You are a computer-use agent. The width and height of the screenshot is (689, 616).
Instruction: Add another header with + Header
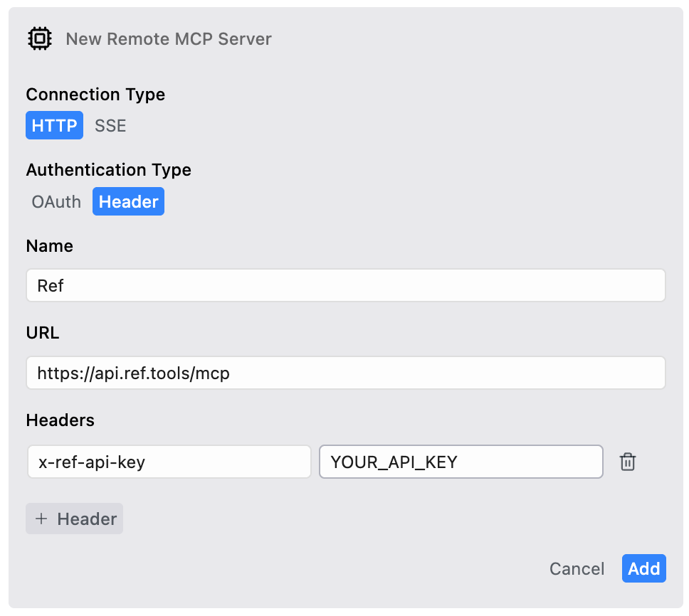74,519
